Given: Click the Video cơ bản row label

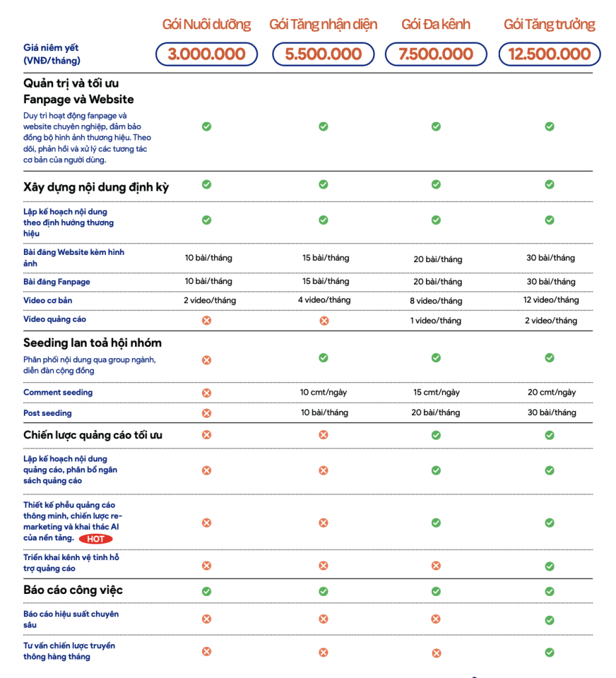Looking at the screenshot, I should coord(48,301).
